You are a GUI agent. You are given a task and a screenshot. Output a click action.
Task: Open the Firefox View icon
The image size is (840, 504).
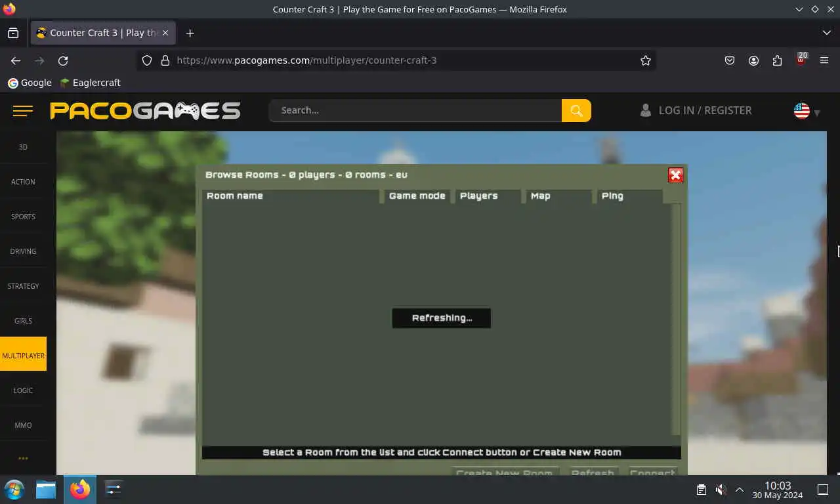point(13,33)
